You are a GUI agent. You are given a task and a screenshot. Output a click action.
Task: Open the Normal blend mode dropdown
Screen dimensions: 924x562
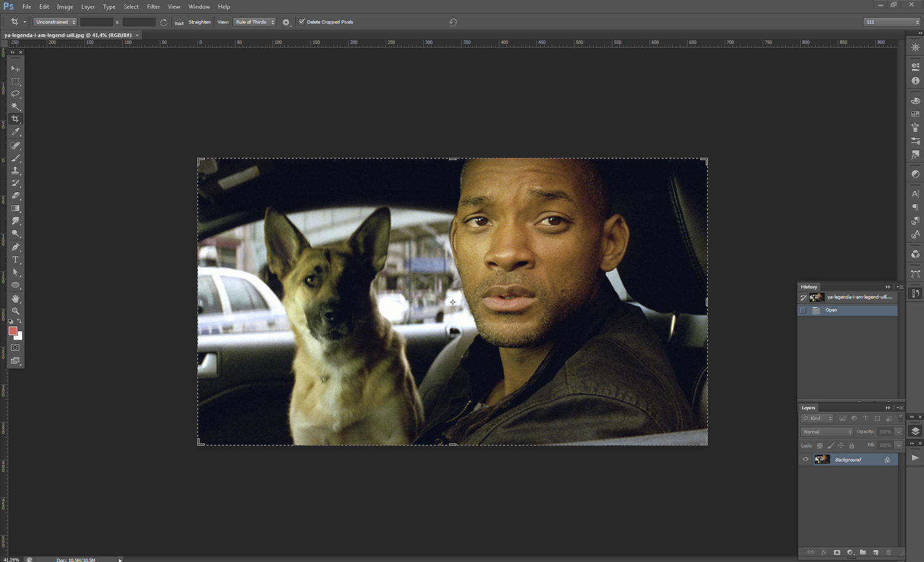tap(826, 432)
